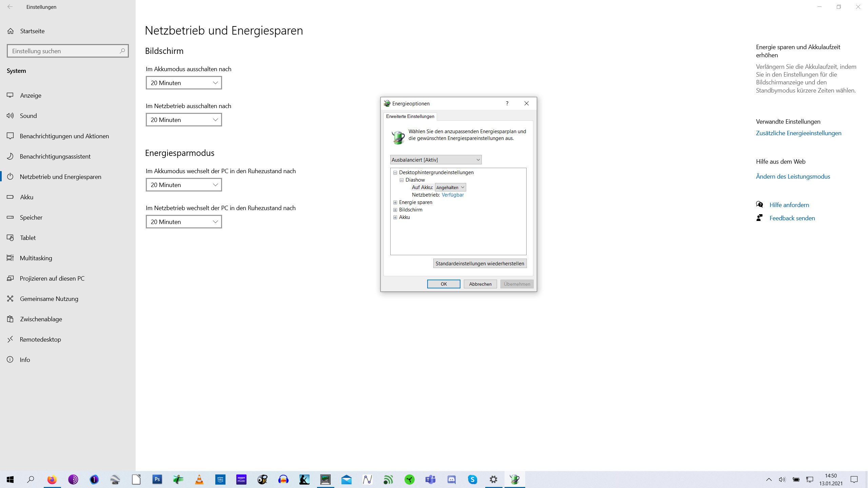The height and width of the screenshot is (488, 868).
Task: Click the help question mark in Energieoptionen
Action: pyautogui.click(x=507, y=103)
